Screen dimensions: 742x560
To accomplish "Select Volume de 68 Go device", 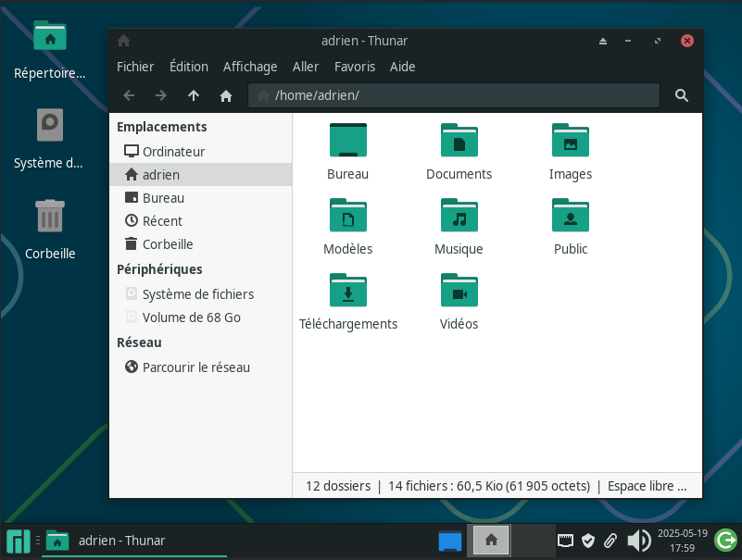I will tap(201, 317).
